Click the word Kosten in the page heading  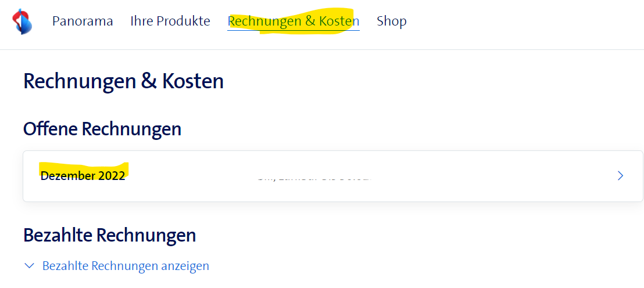click(193, 81)
